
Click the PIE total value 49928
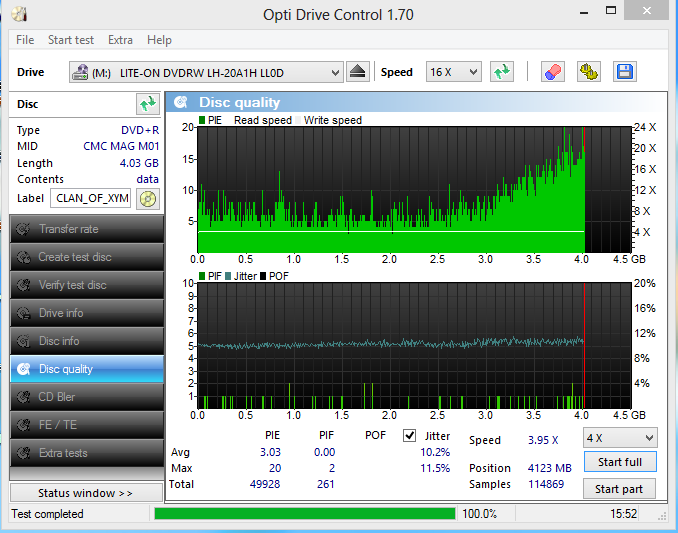265,484
